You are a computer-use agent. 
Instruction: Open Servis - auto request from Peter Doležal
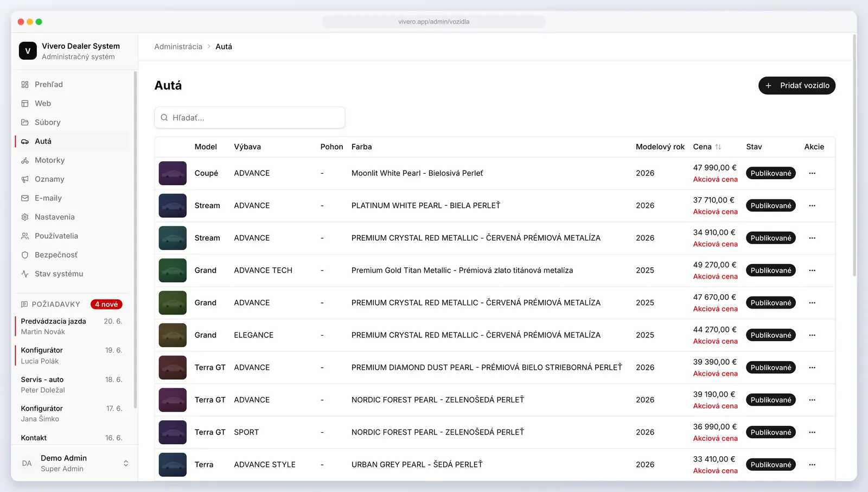tap(72, 385)
